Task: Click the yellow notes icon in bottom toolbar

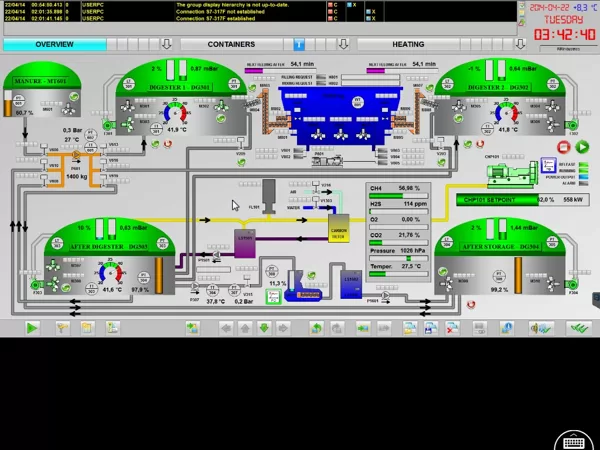Action: [87, 328]
